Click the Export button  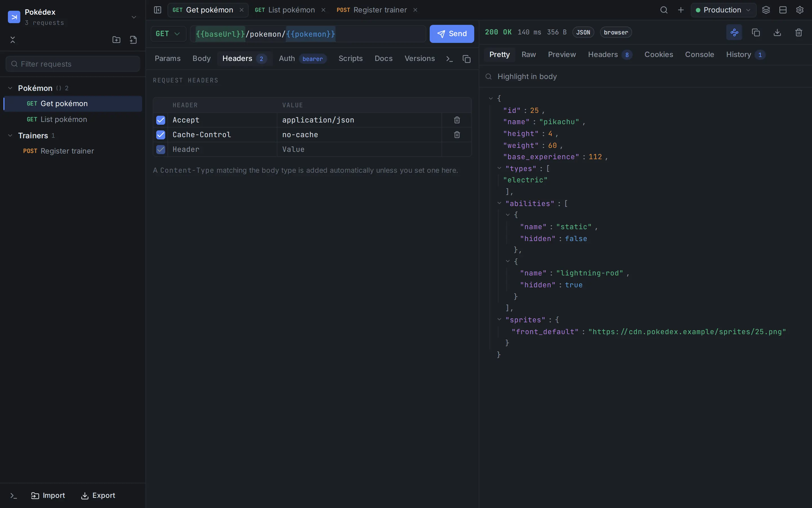tap(98, 496)
